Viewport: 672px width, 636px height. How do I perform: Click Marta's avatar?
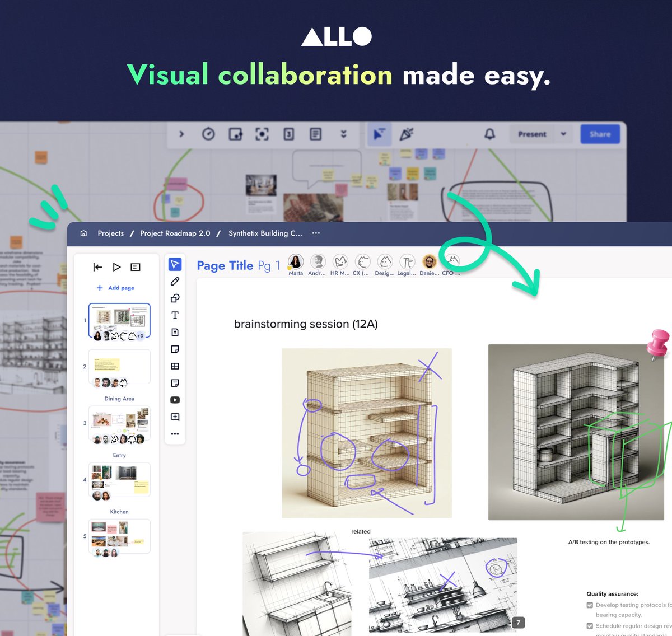coord(296,261)
